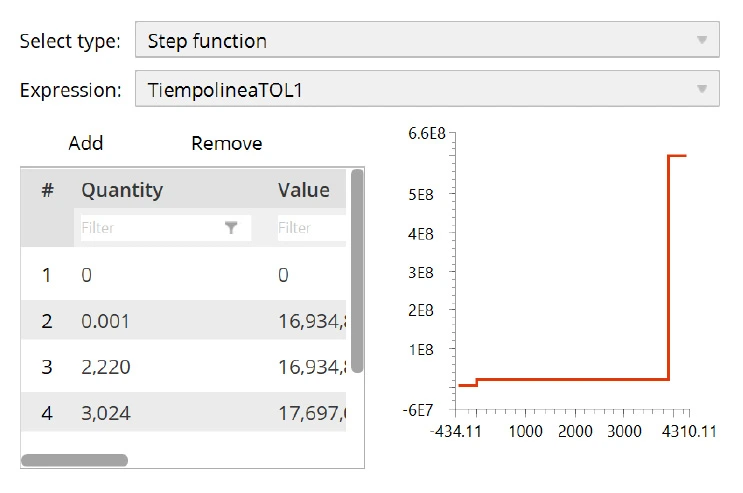Click the Select type dropdown arrow

coord(701,41)
